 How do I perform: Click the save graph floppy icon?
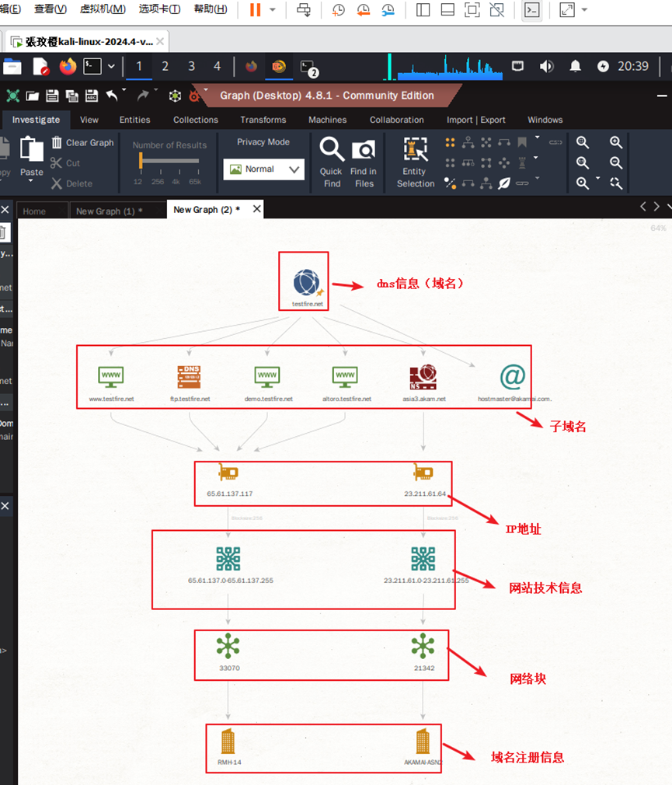[52, 96]
